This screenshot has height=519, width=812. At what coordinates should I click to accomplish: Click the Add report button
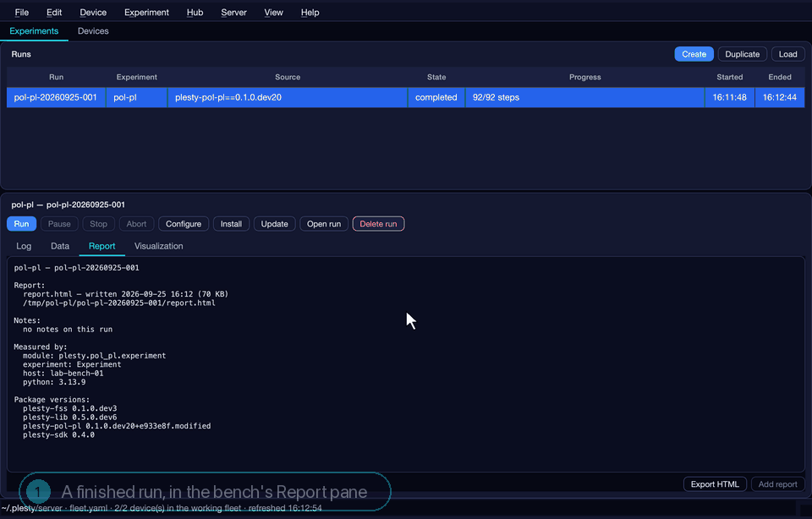[x=778, y=484]
